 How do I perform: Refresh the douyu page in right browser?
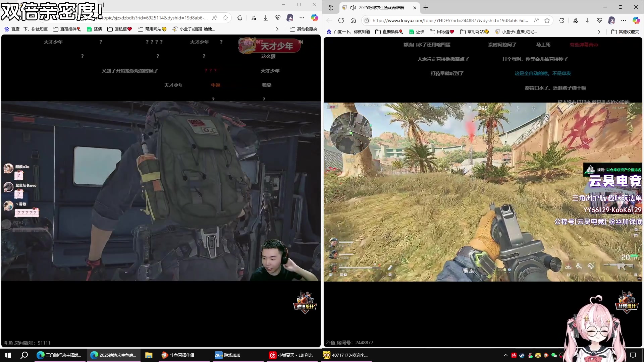point(341,20)
